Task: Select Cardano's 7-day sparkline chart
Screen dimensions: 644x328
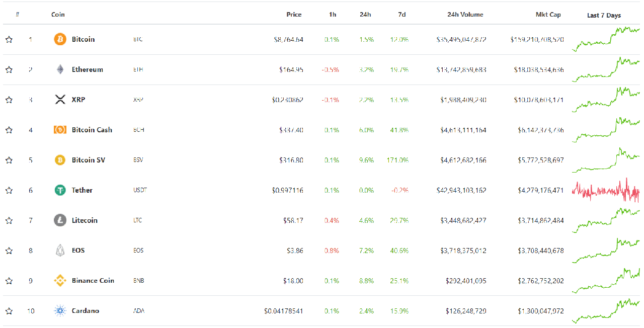Action: pos(606,311)
